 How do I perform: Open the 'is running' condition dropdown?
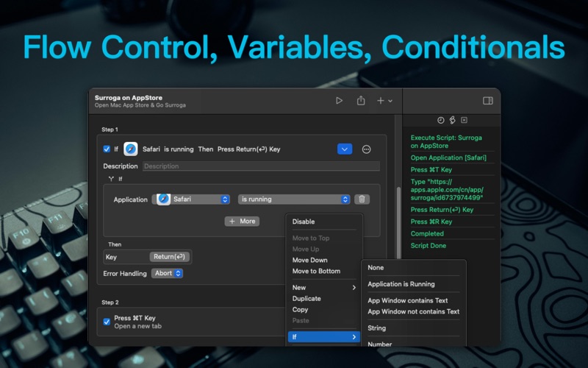tap(295, 199)
